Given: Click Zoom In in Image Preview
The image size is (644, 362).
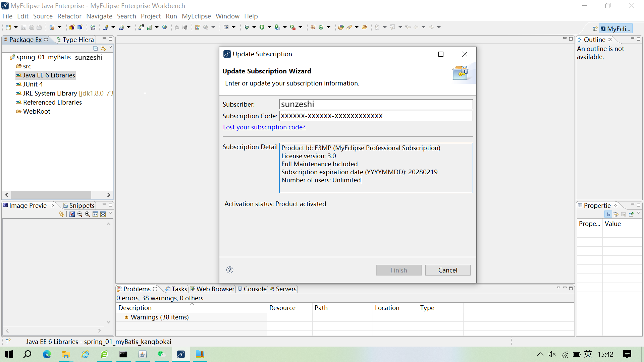Looking at the screenshot, I should (x=88, y=214).
